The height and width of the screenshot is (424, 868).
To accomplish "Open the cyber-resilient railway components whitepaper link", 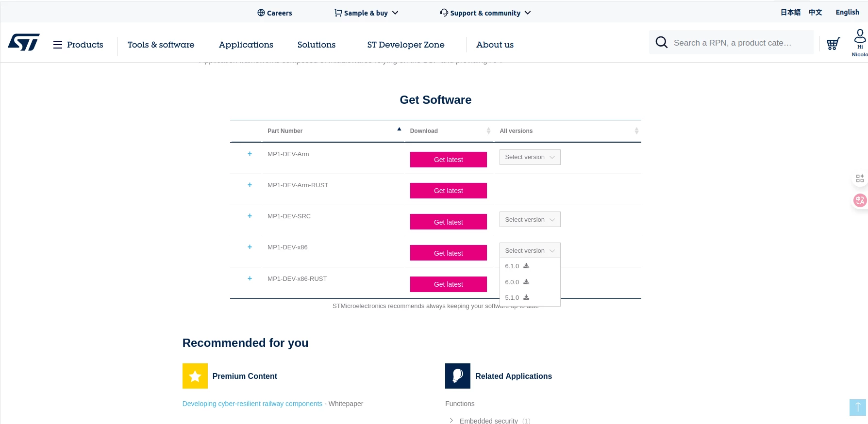I will coord(252,404).
